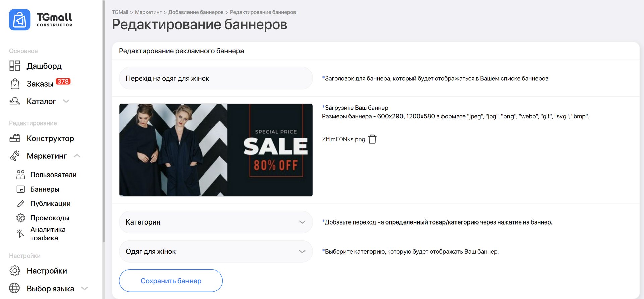Collapse the Маркетинг section chevron
644x299 pixels.
click(x=77, y=156)
